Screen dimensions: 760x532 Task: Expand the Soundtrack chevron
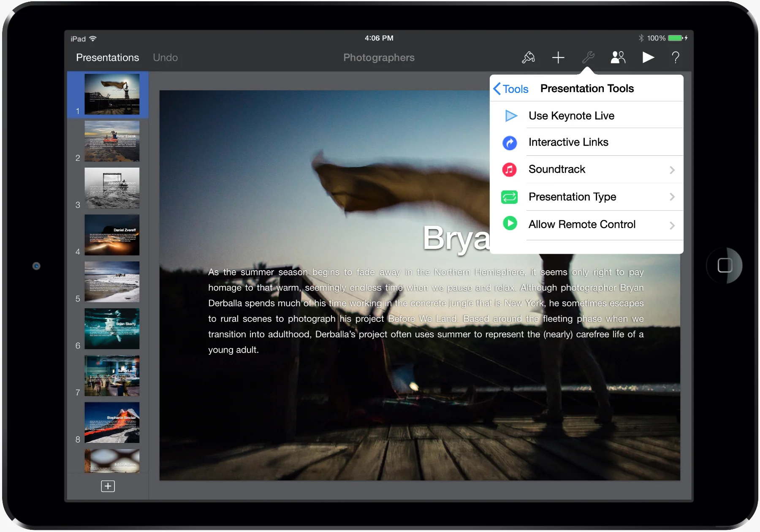pyautogui.click(x=672, y=170)
